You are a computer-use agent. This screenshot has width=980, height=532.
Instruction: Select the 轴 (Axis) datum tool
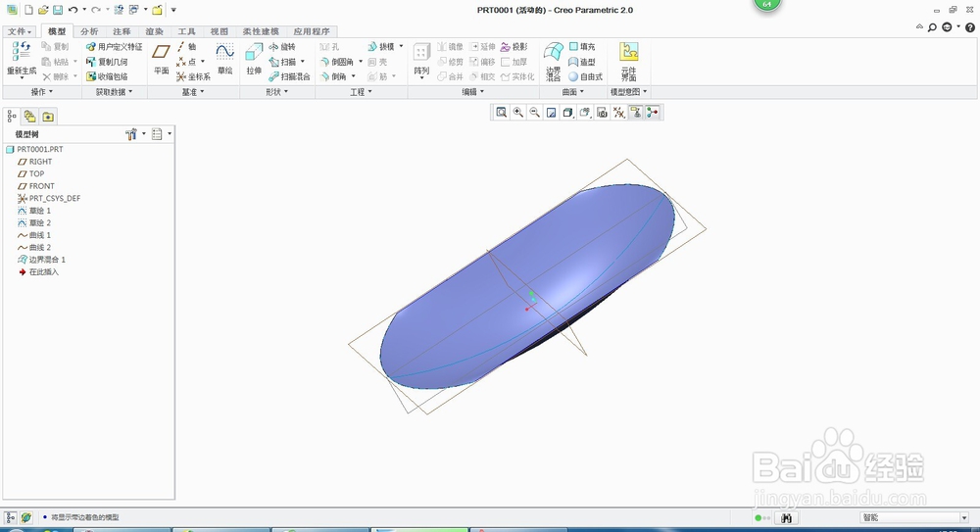186,47
